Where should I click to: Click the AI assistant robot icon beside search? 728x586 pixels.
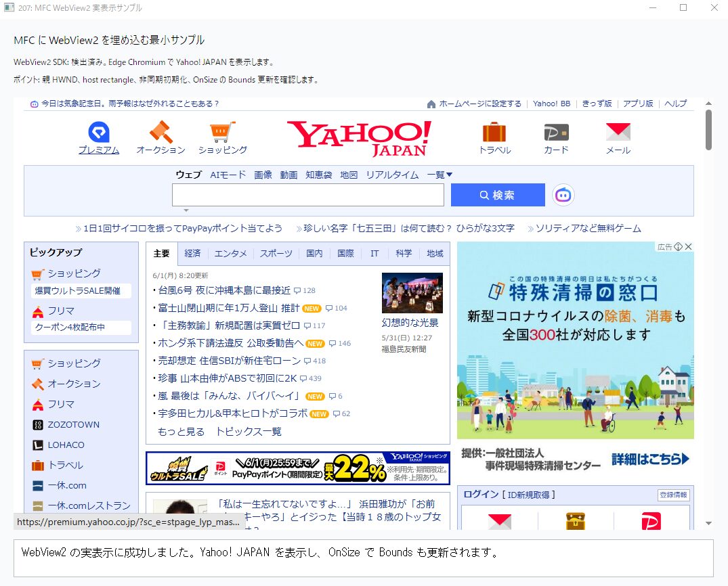563,195
